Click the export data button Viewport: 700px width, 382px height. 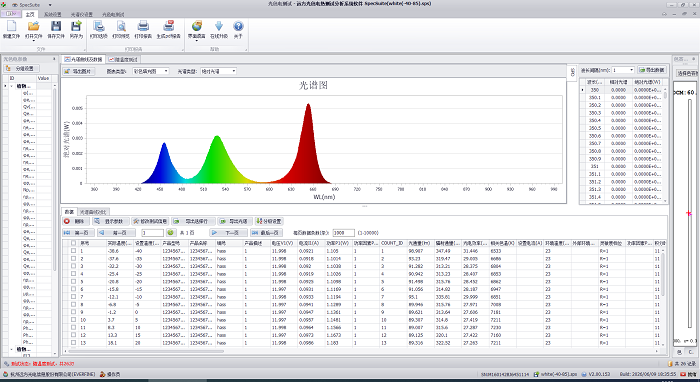652,70
